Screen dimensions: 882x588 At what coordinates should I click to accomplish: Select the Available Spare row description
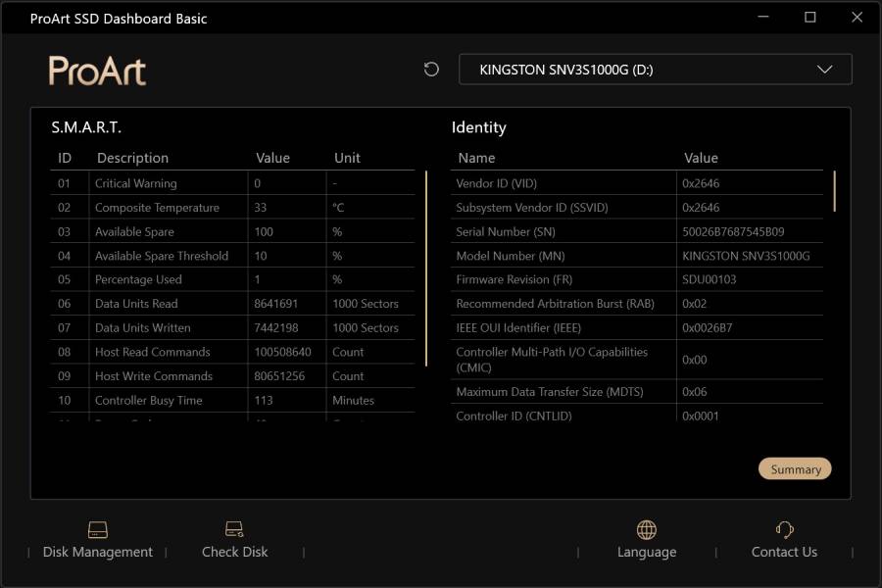pos(134,232)
